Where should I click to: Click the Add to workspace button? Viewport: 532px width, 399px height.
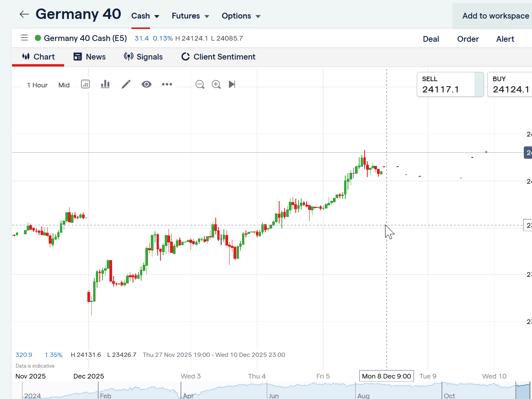[495, 16]
